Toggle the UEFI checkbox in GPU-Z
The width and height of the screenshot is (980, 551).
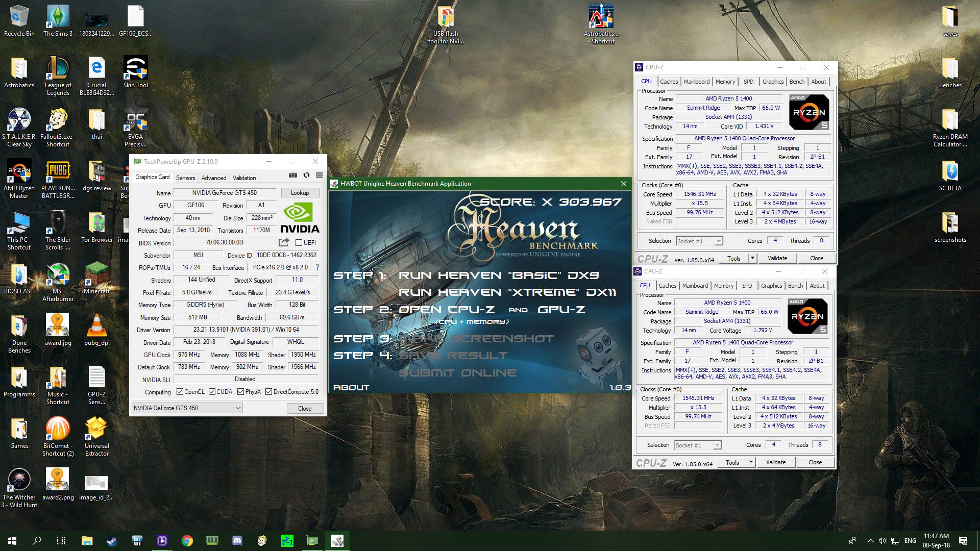(299, 243)
